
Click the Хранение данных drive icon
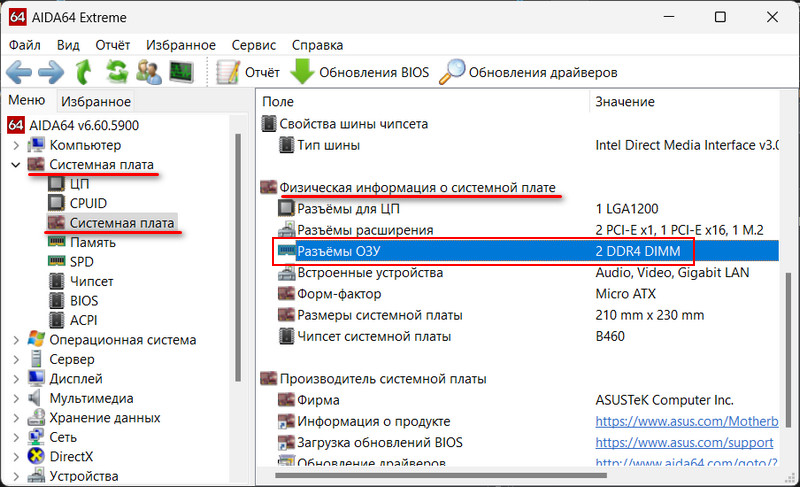click(36, 417)
